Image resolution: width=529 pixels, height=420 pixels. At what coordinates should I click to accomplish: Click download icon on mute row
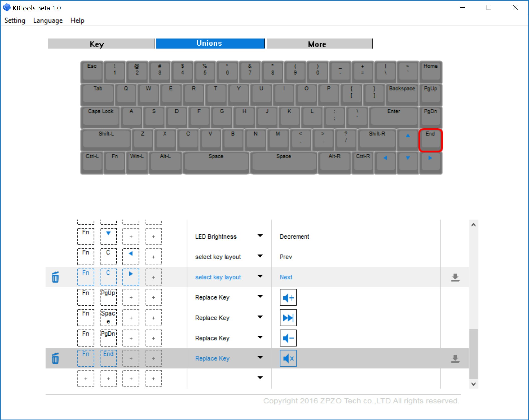(455, 358)
